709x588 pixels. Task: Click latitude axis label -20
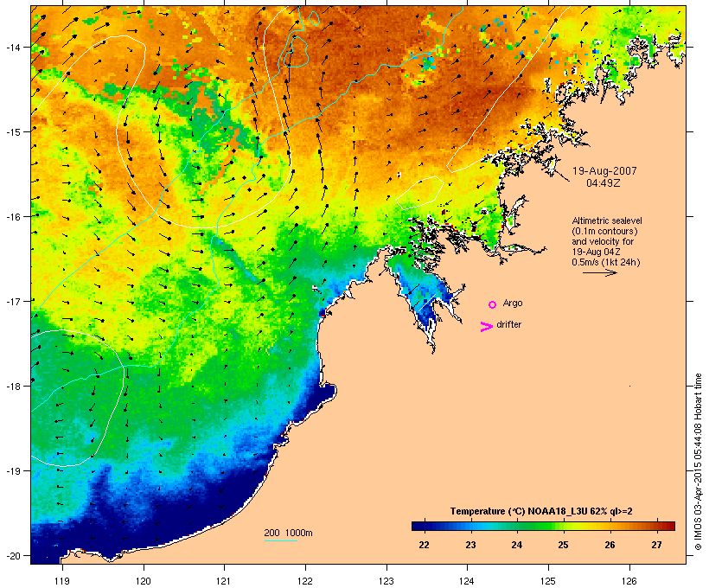(12, 556)
